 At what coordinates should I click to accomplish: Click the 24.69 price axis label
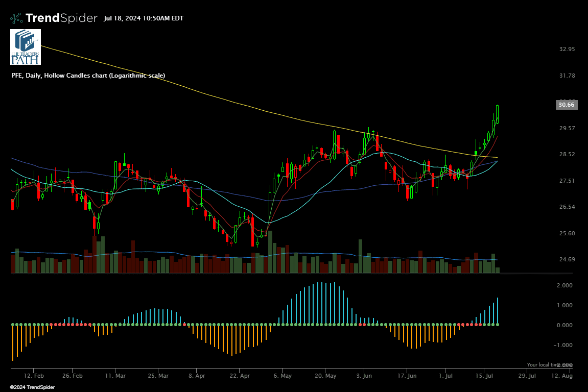tap(567, 260)
